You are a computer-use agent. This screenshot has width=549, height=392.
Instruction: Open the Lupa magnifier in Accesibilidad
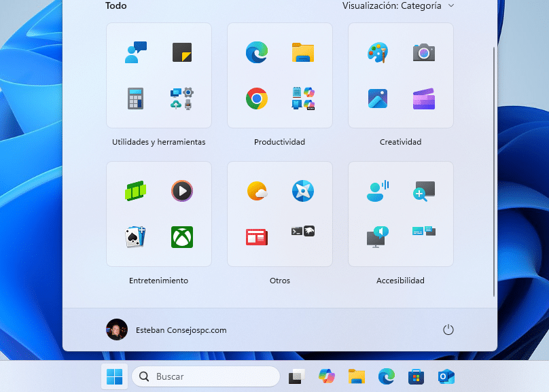(x=424, y=191)
